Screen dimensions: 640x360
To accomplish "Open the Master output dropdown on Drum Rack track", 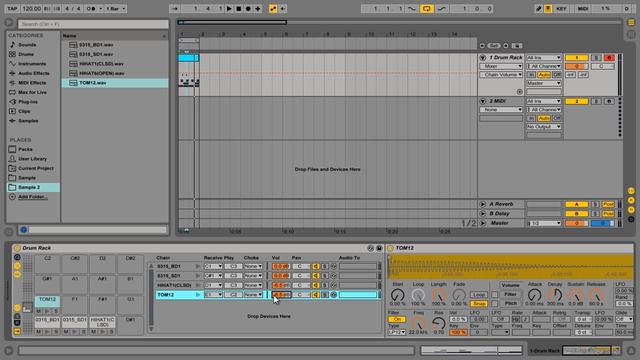I will 544,83.
